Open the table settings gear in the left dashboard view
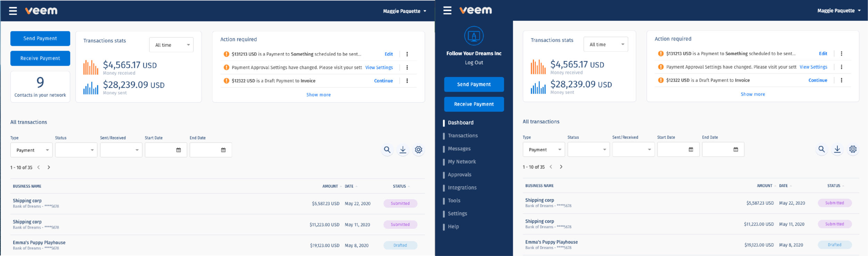Viewport: 868px width, 256px height. point(419,150)
